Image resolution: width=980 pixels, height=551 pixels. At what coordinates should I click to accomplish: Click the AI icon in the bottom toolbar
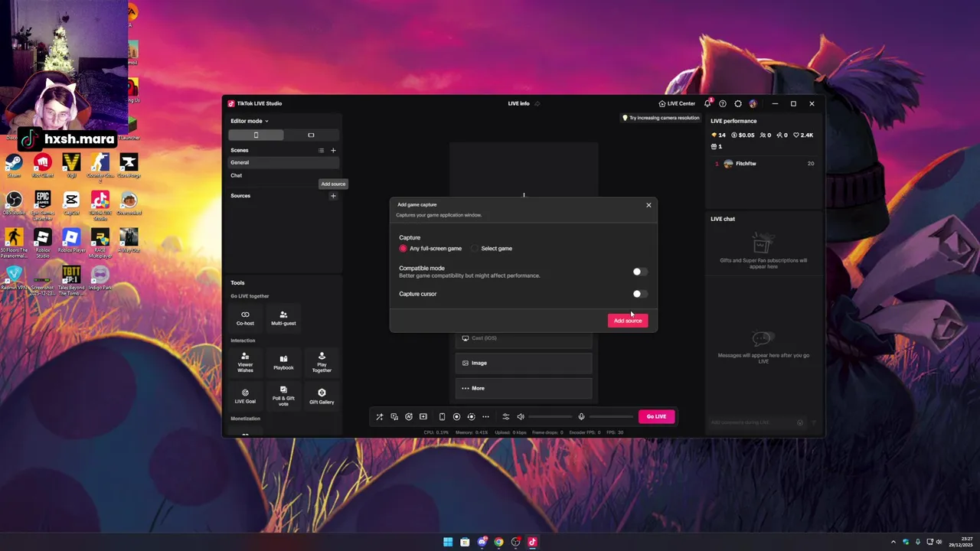409,416
